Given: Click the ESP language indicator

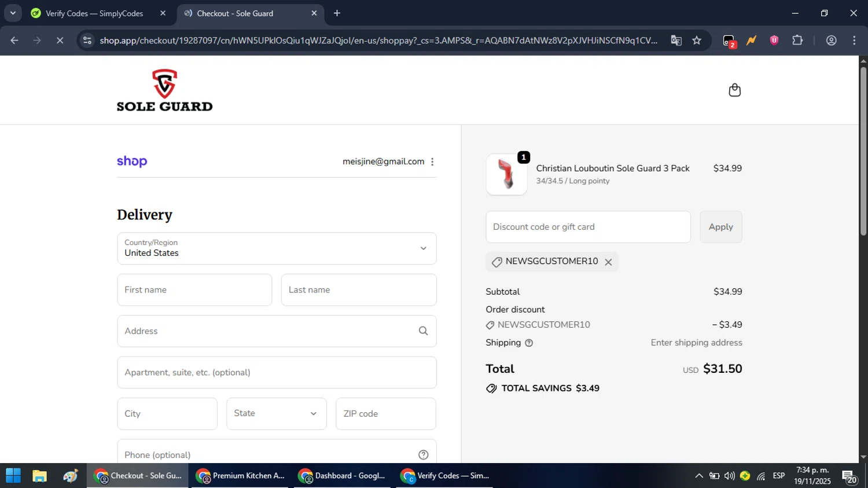Looking at the screenshot, I should click(779, 476).
